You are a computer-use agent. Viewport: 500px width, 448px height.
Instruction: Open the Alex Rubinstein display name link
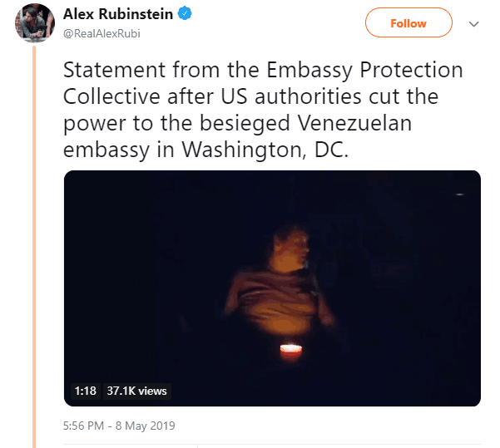118,14
